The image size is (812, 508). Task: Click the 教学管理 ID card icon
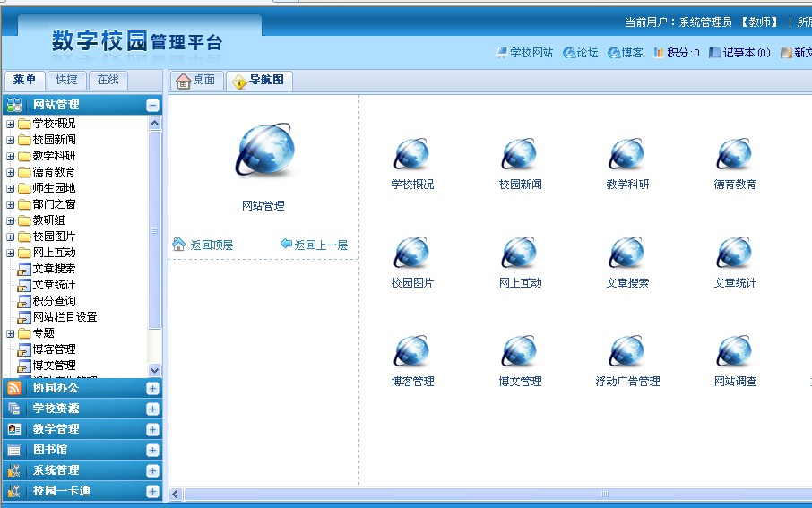click(x=14, y=429)
